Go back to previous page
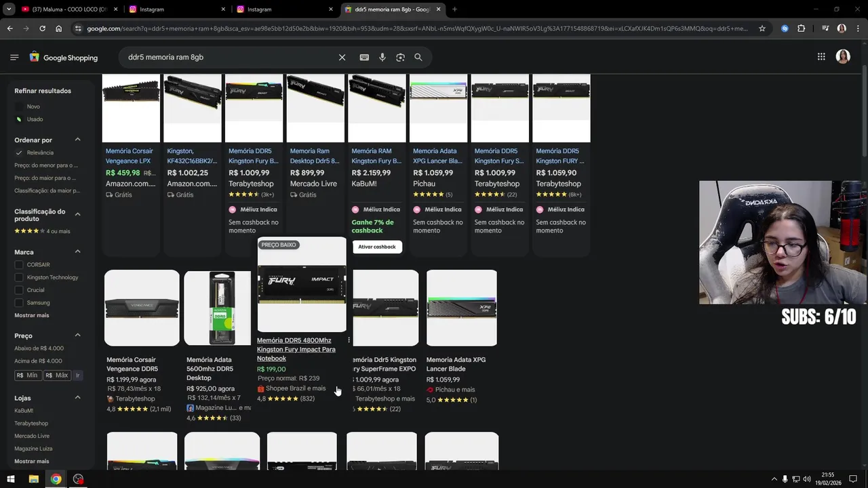Screen dimensions: 868x488 click(9, 28)
